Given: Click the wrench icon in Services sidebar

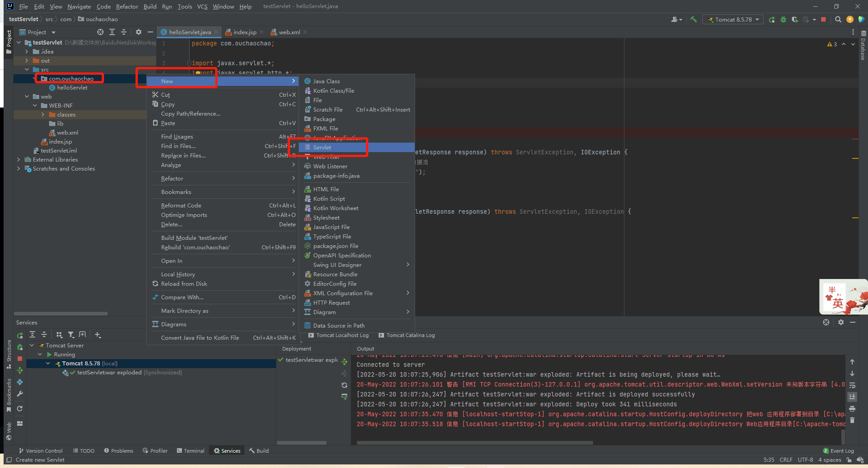Looking at the screenshot, I should point(20,394).
